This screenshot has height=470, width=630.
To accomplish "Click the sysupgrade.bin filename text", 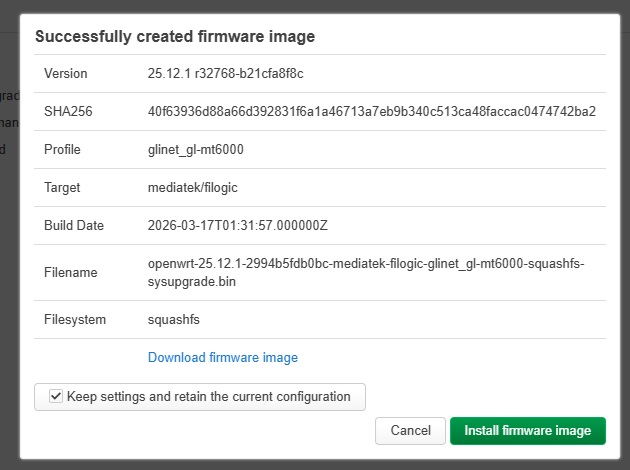I will pyautogui.click(x=192, y=282).
